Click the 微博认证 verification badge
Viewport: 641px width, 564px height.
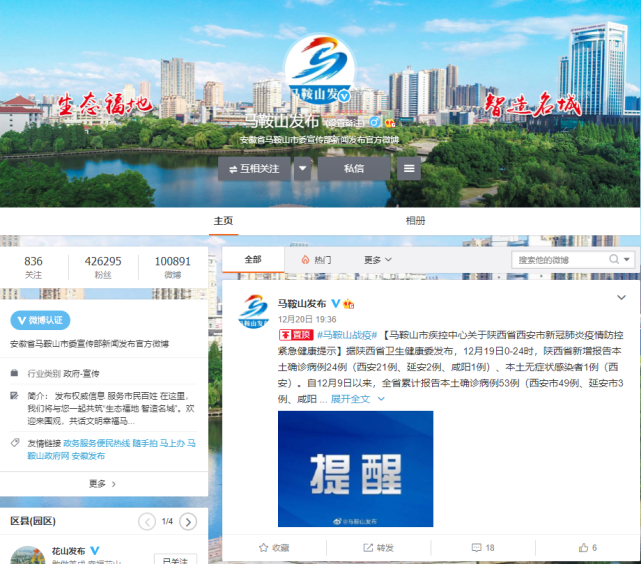[40, 320]
